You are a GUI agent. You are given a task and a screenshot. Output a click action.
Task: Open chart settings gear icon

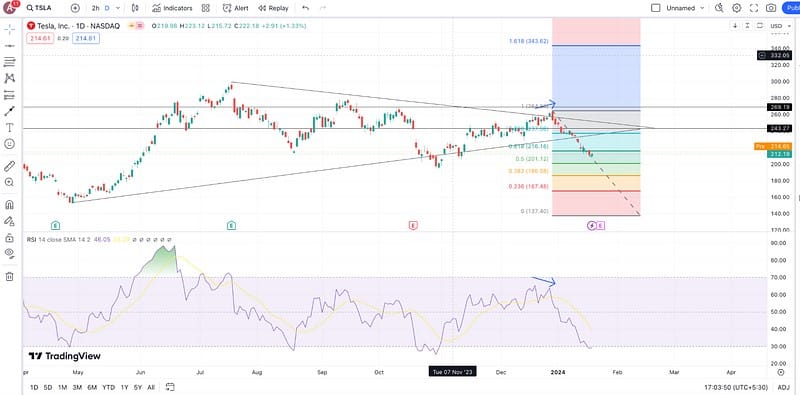(737, 8)
